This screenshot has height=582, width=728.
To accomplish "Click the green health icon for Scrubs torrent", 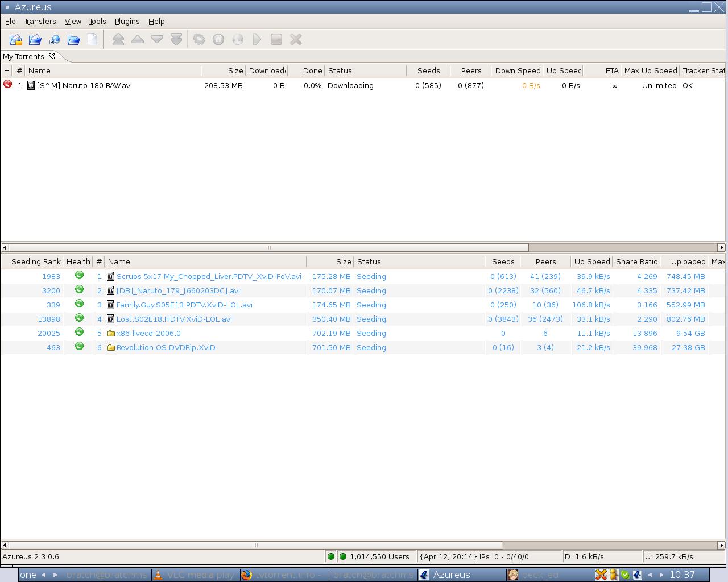I will click(x=79, y=275).
